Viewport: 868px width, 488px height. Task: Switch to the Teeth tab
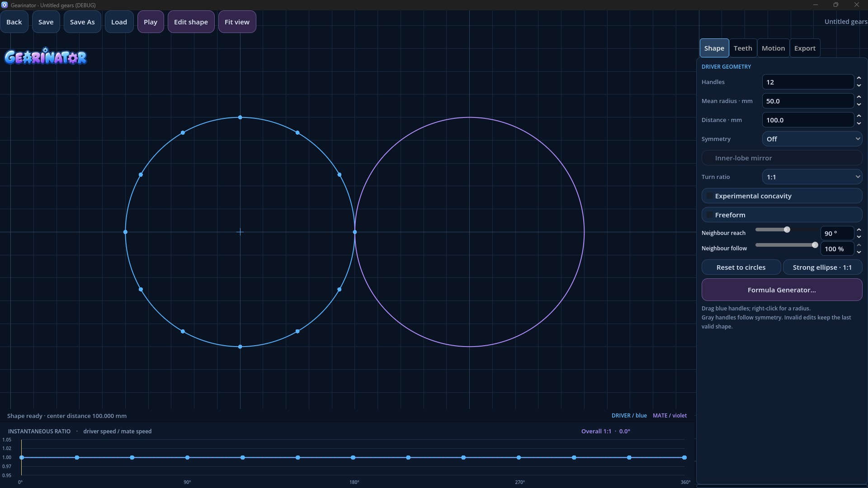coord(743,48)
